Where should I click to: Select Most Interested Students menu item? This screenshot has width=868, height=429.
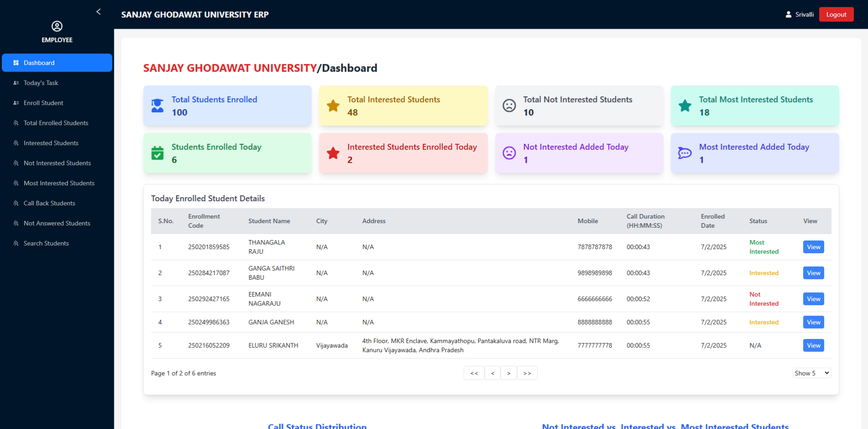pos(57,183)
